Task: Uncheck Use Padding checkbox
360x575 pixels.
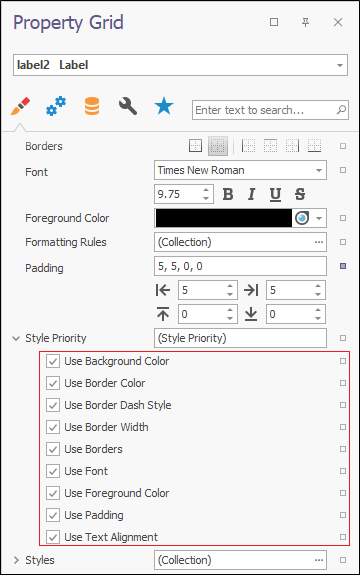Action: pos(53,515)
